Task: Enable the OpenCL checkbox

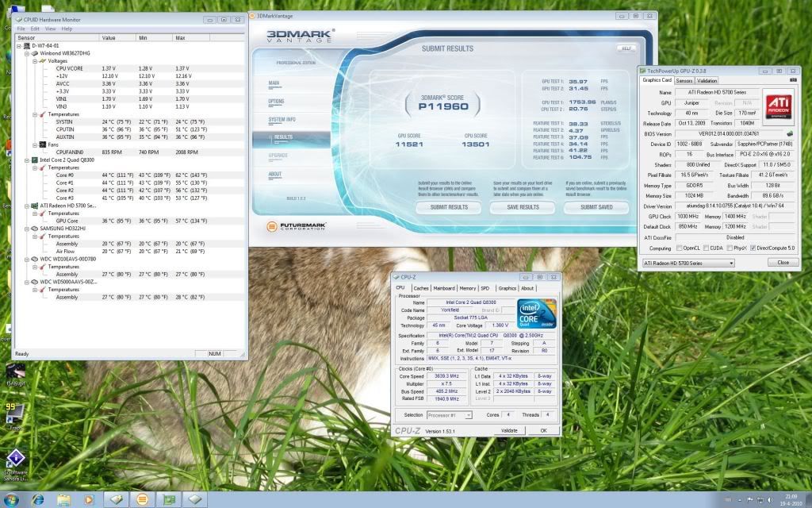Action: [x=678, y=248]
